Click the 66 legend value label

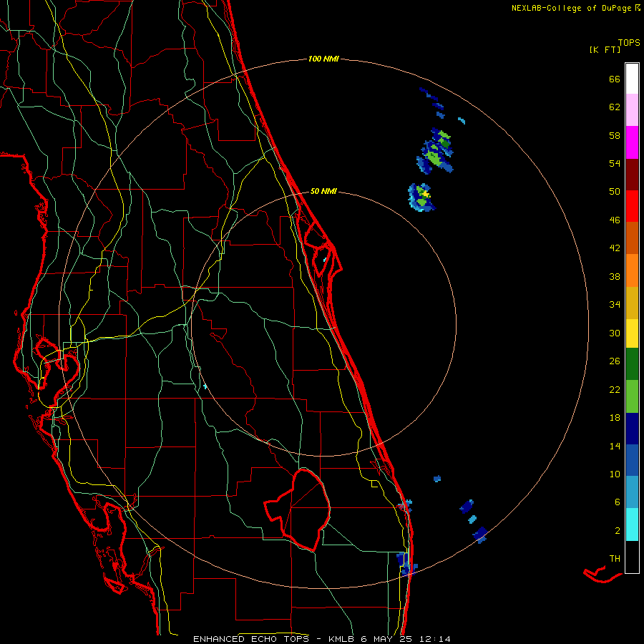[615, 79]
